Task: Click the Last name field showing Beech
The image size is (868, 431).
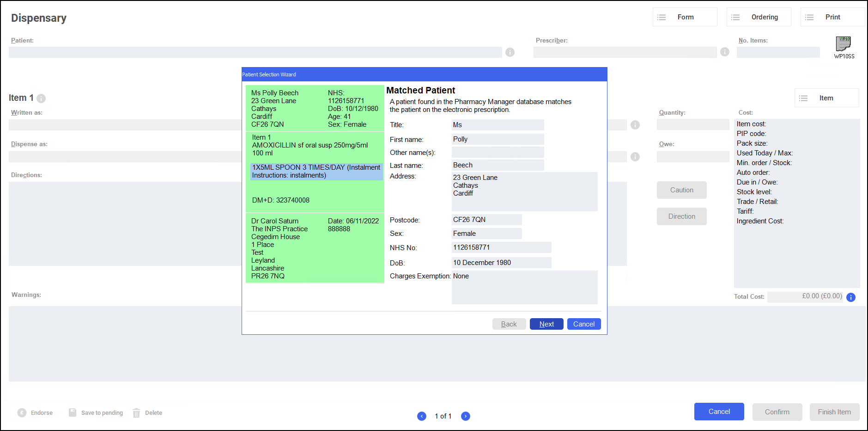Action: 498,165
